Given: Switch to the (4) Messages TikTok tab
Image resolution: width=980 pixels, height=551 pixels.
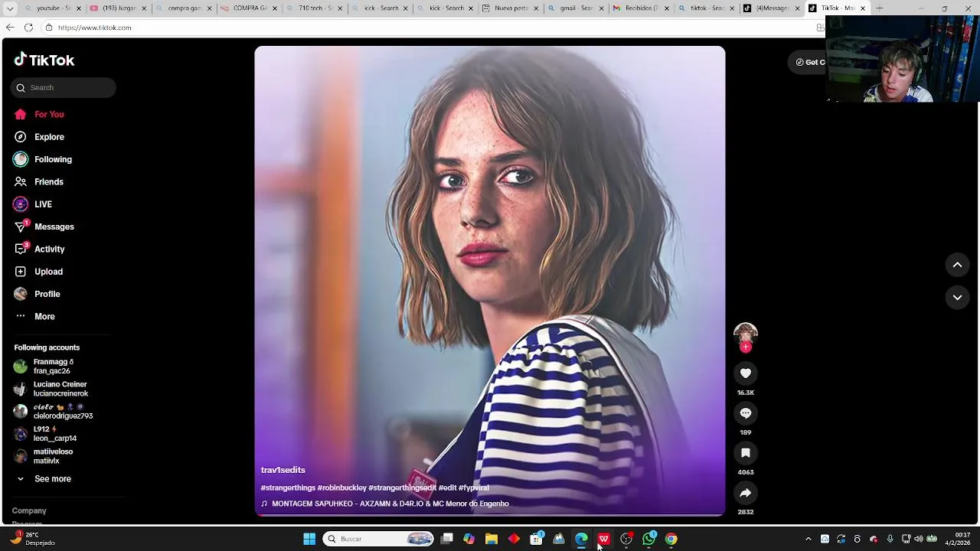Looking at the screenshot, I should tap(772, 8).
